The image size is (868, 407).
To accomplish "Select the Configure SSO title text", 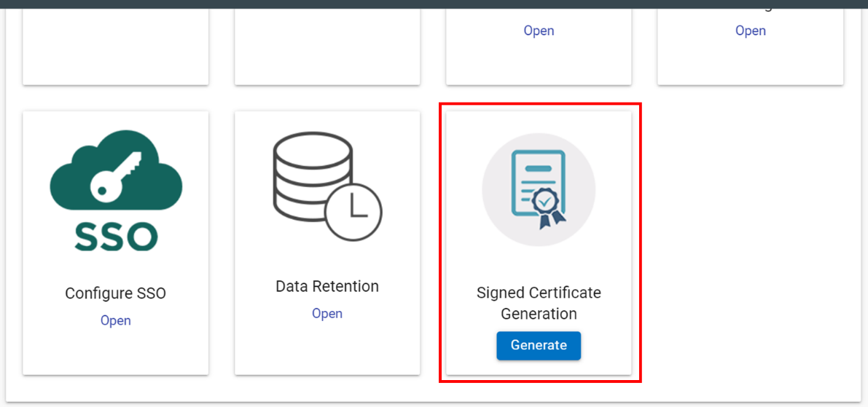I will point(116,293).
